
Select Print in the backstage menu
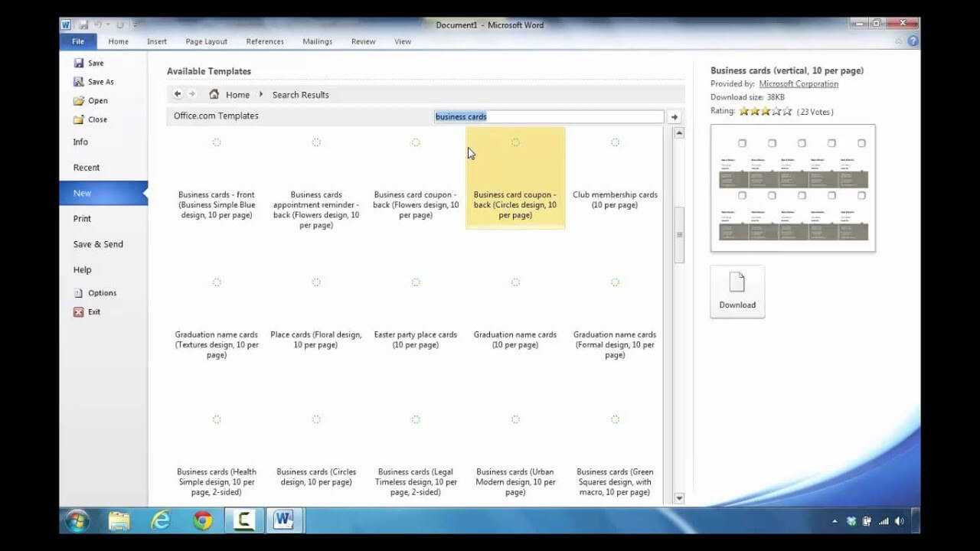point(82,219)
